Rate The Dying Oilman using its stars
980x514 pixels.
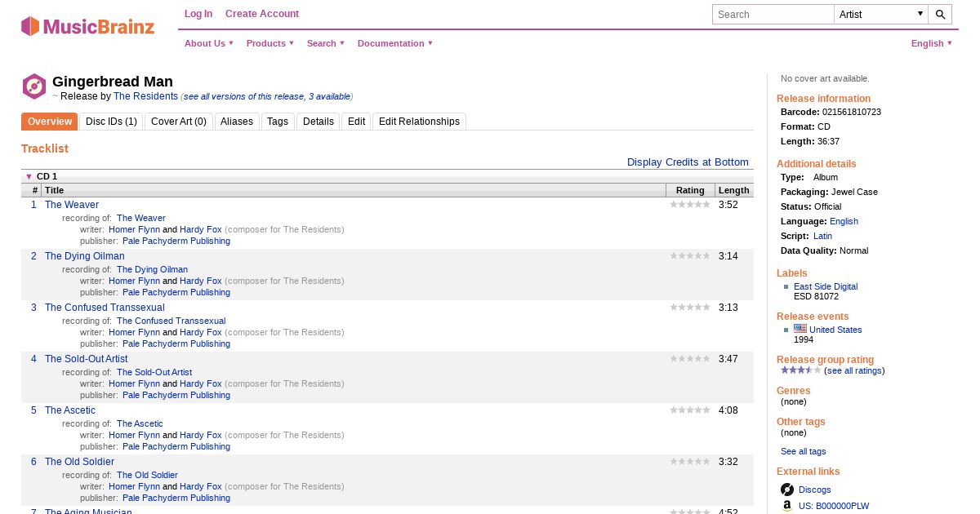690,256
